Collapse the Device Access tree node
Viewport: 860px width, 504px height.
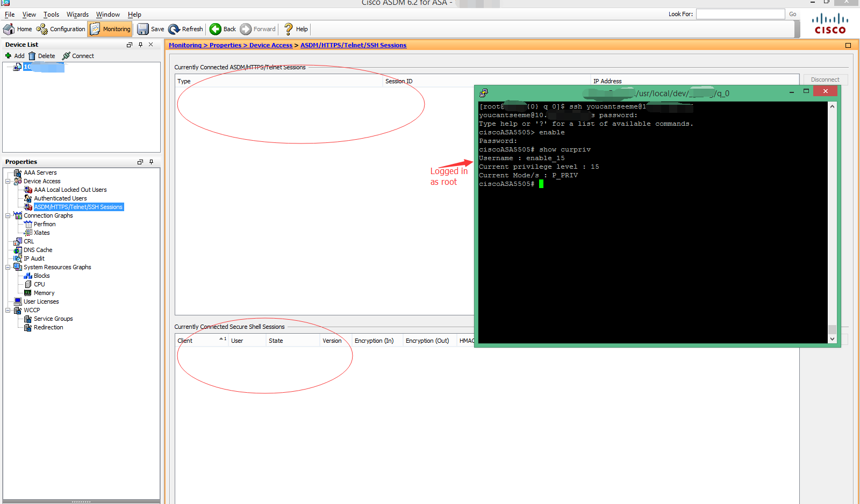(x=8, y=181)
